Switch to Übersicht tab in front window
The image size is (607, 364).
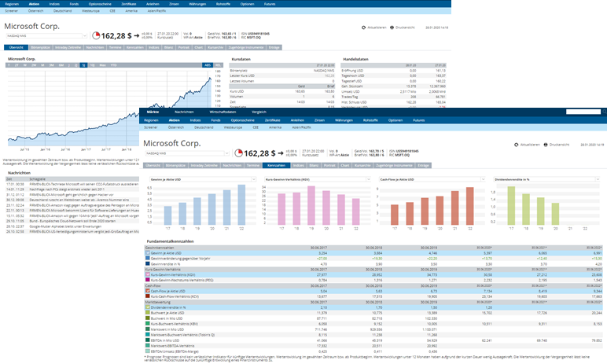[x=153, y=165]
